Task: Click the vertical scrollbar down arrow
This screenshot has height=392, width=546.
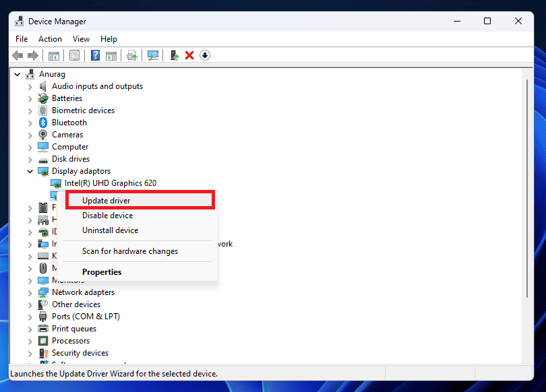Action: coord(528,360)
